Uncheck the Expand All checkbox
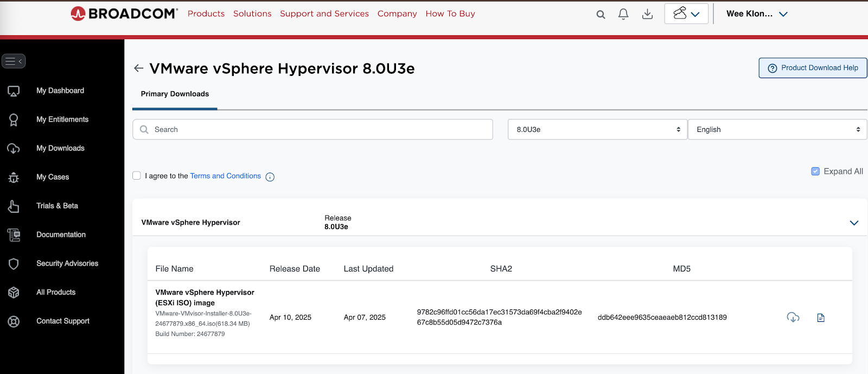The image size is (868, 374). tap(815, 172)
